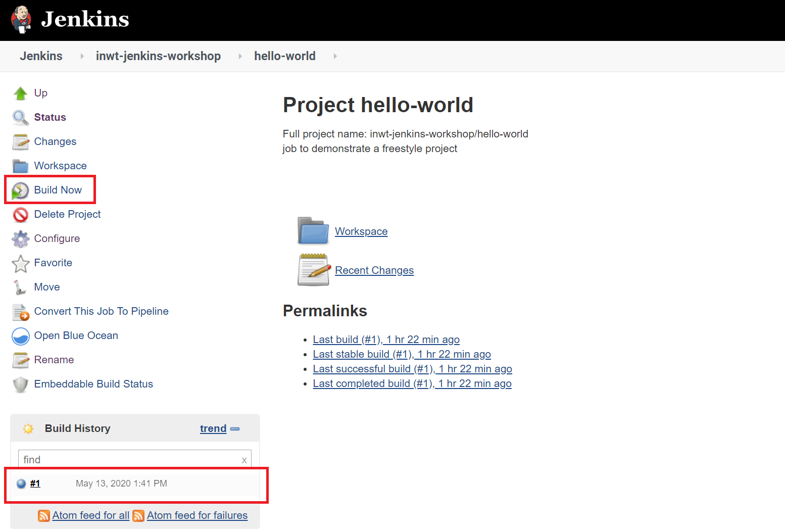
Task: Click the Jenkins butler logo icon
Action: pos(21,19)
